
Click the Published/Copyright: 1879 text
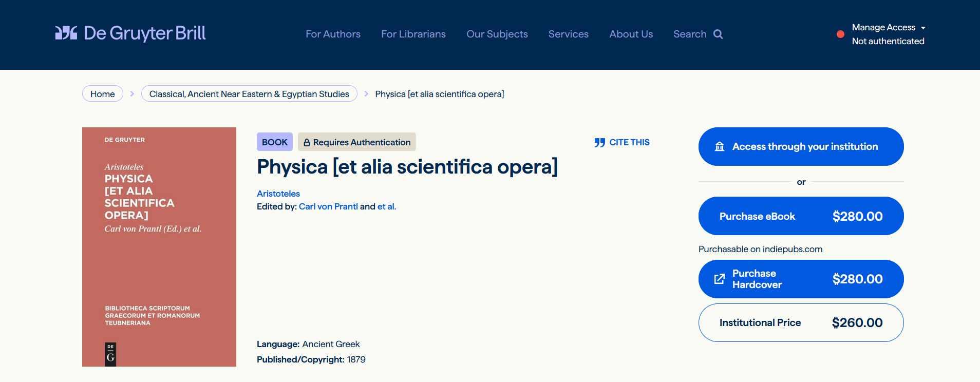311,359
